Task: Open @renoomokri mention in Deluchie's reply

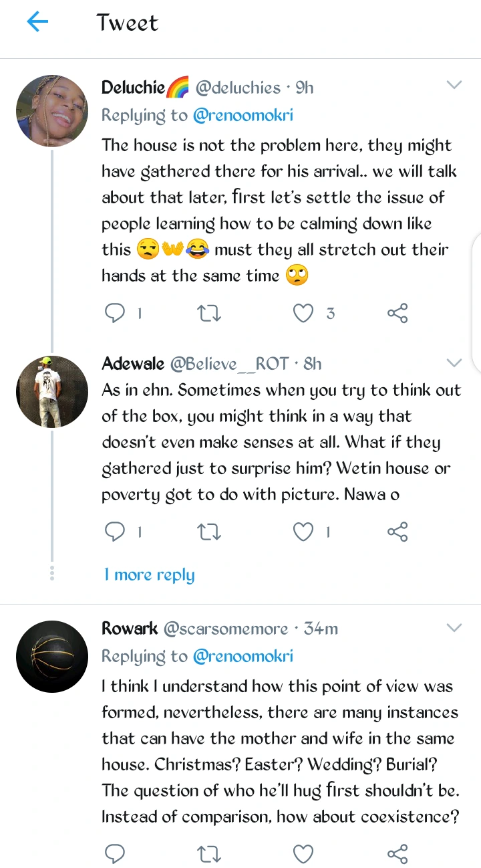Action: pos(243,116)
